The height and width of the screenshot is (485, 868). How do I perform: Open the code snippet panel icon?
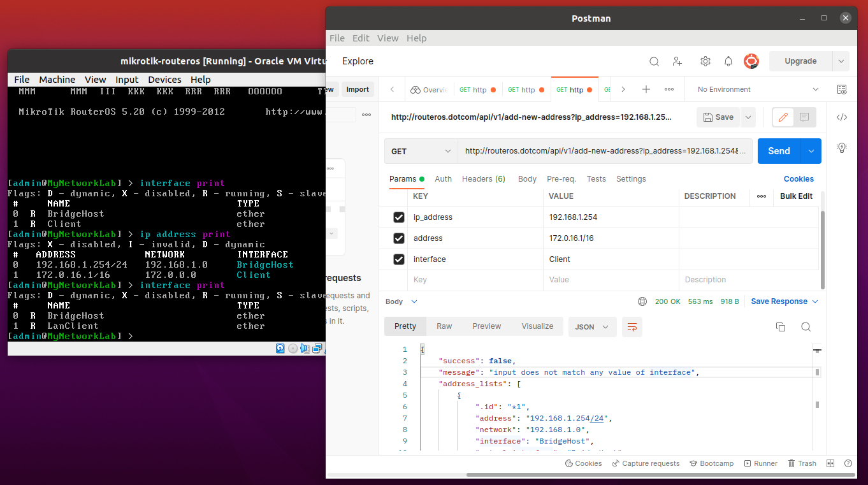pos(842,117)
